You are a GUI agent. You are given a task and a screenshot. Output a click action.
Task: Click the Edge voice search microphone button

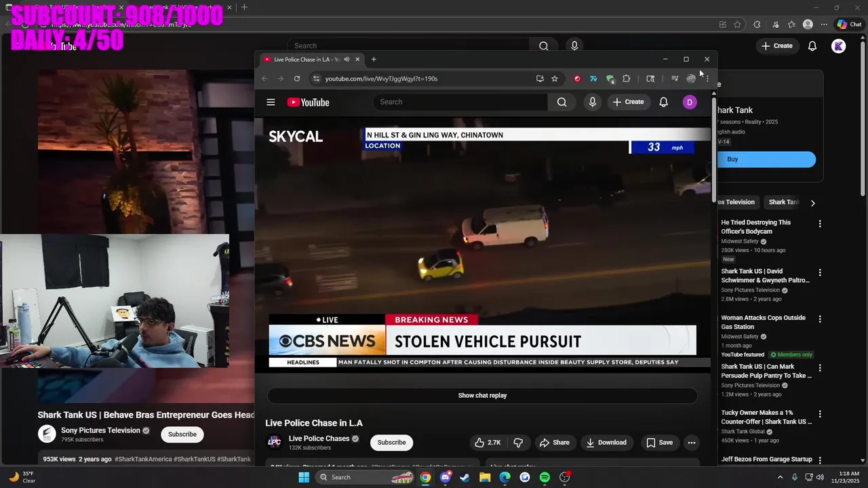(574, 46)
